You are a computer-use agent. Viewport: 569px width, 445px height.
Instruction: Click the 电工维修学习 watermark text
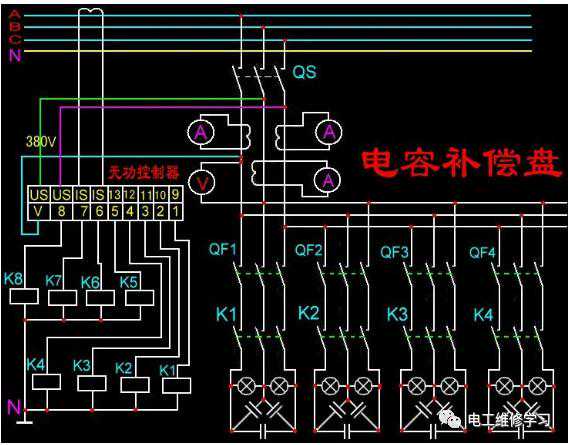click(509, 420)
